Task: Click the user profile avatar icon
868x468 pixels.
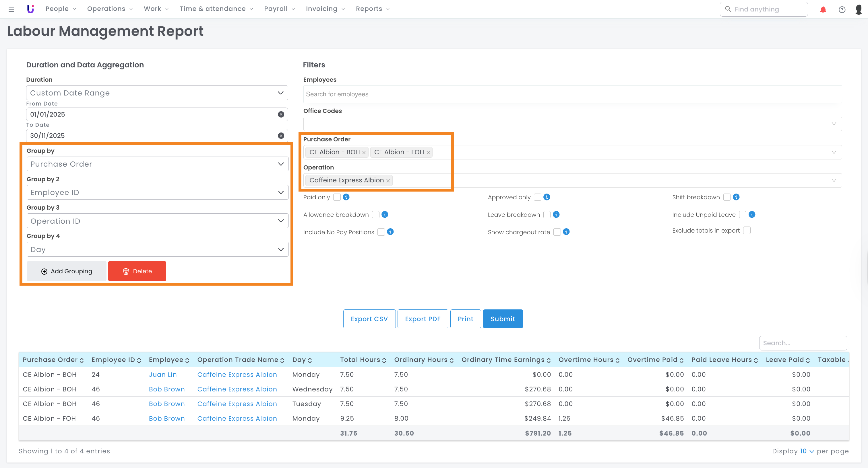Action: point(859,9)
